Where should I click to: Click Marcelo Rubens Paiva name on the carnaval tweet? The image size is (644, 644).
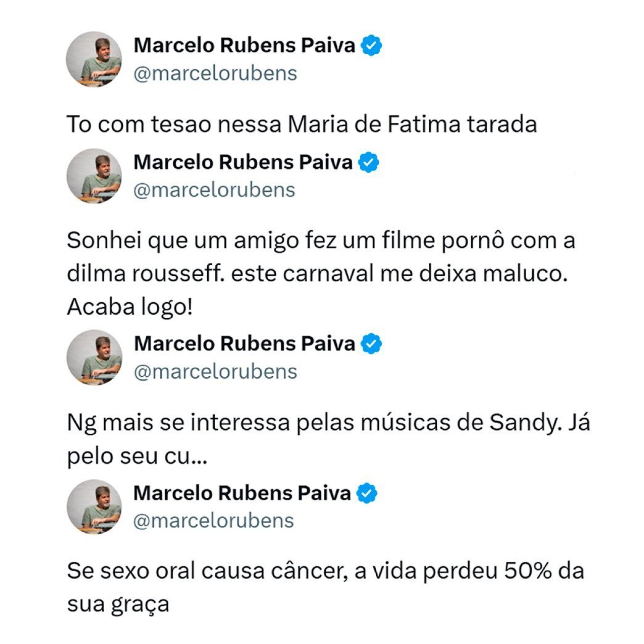(243, 162)
